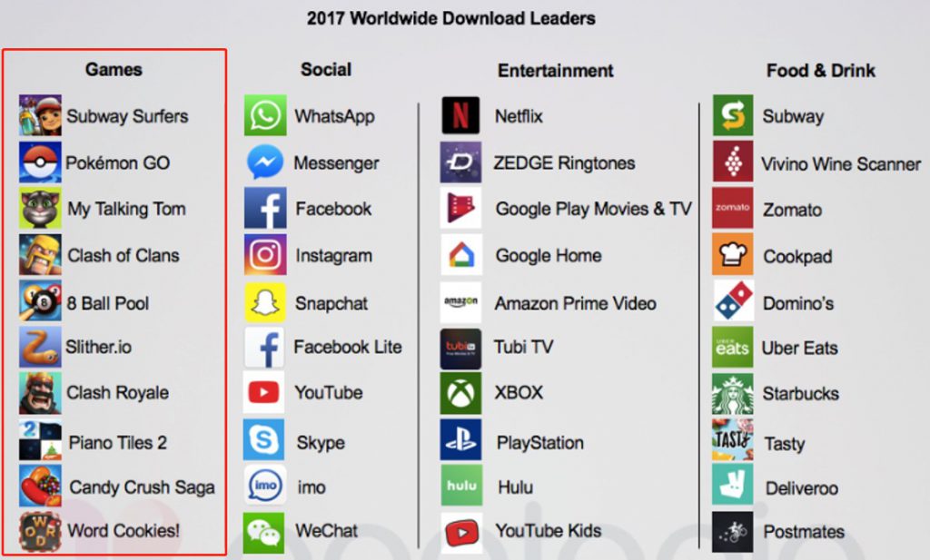Click the Clash of Clans label
Screen dimensions: 930x560
click(124, 255)
